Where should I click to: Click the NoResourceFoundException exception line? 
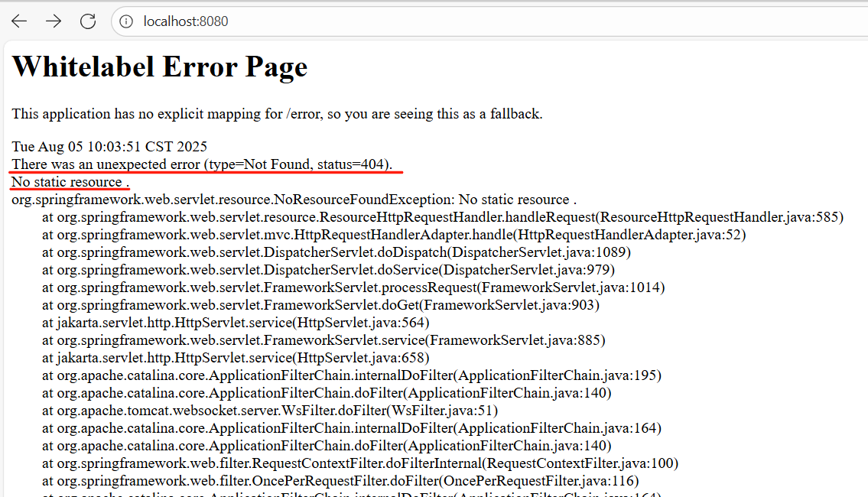[x=294, y=200]
